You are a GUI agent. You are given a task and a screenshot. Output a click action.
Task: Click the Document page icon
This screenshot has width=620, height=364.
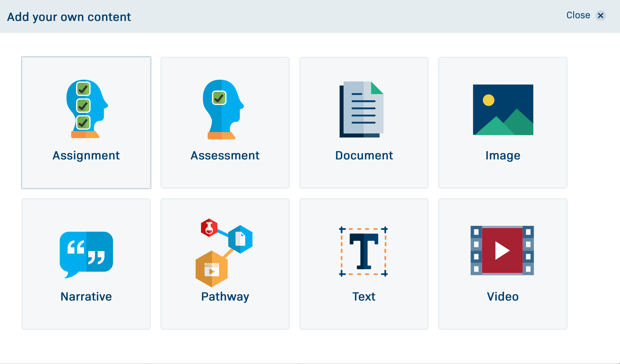click(x=362, y=109)
